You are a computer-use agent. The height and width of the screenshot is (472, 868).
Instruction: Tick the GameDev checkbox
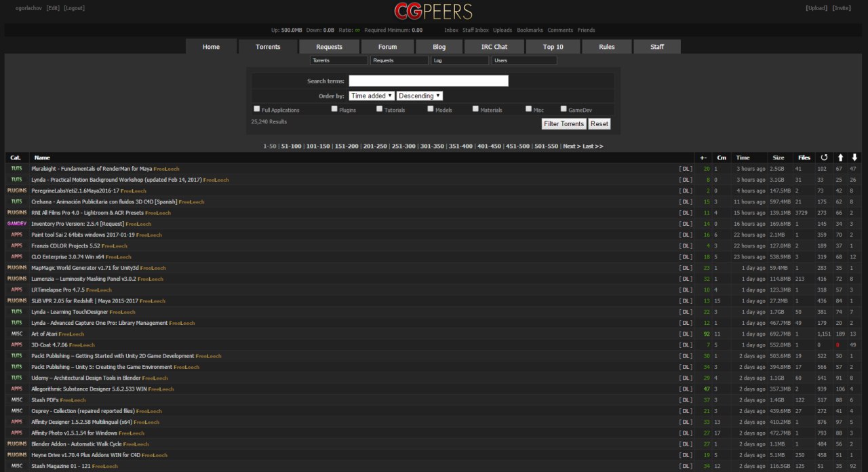564,109
